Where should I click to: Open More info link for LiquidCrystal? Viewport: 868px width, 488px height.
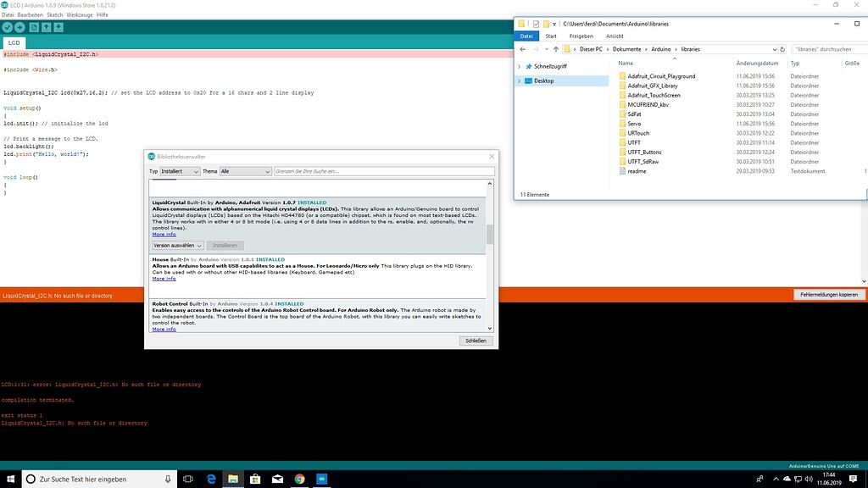[x=164, y=235]
